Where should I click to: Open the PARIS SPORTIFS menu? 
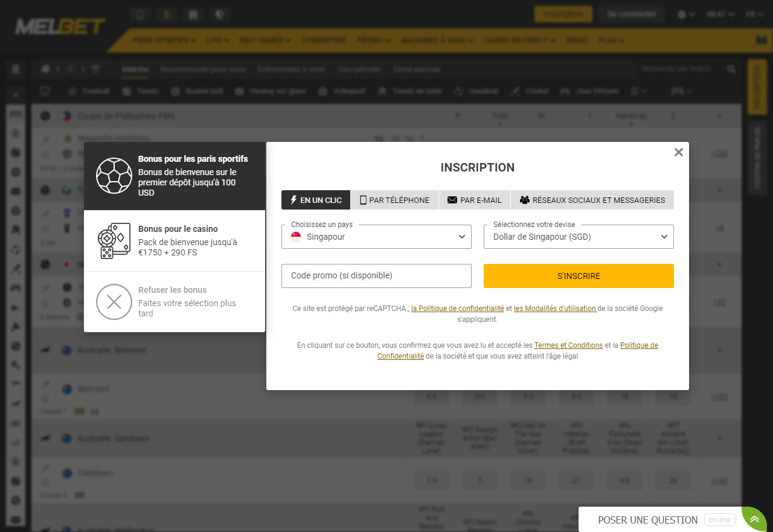(x=165, y=40)
